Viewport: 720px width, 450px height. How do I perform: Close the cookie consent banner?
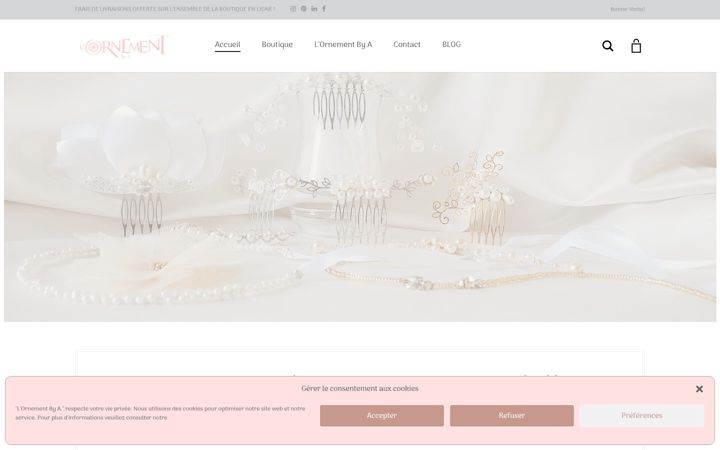click(699, 389)
